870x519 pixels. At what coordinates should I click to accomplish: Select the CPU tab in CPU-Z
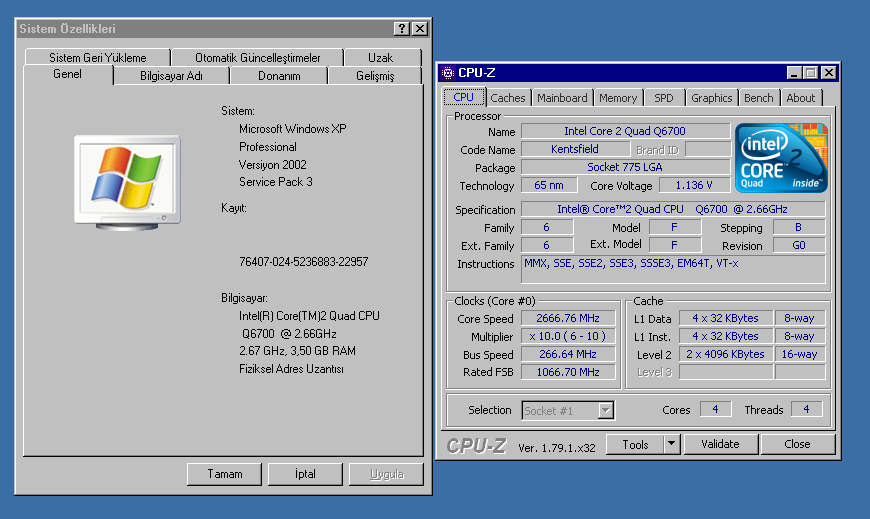(x=464, y=97)
